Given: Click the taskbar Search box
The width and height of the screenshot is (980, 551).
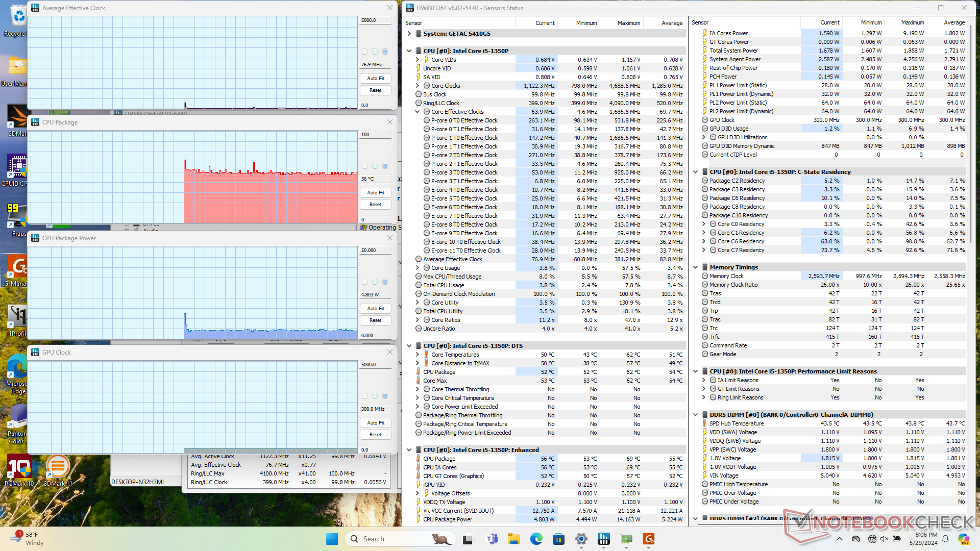Looking at the screenshot, I should (x=401, y=539).
